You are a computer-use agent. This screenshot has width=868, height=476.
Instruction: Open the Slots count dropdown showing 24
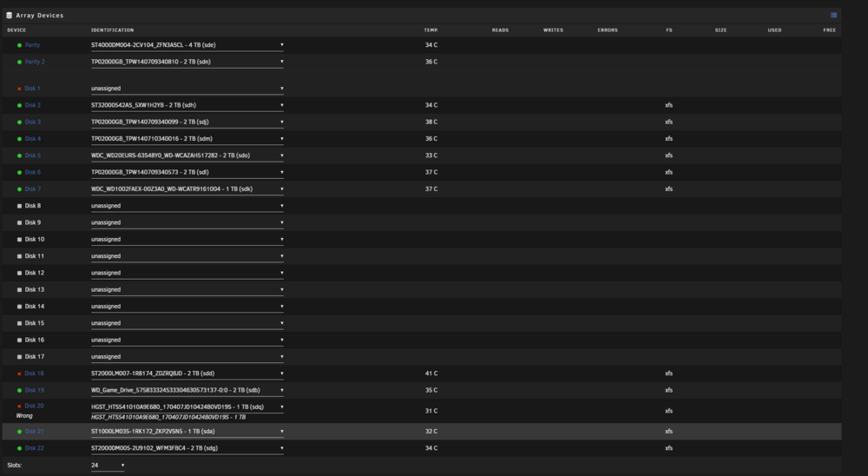(x=108, y=466)
